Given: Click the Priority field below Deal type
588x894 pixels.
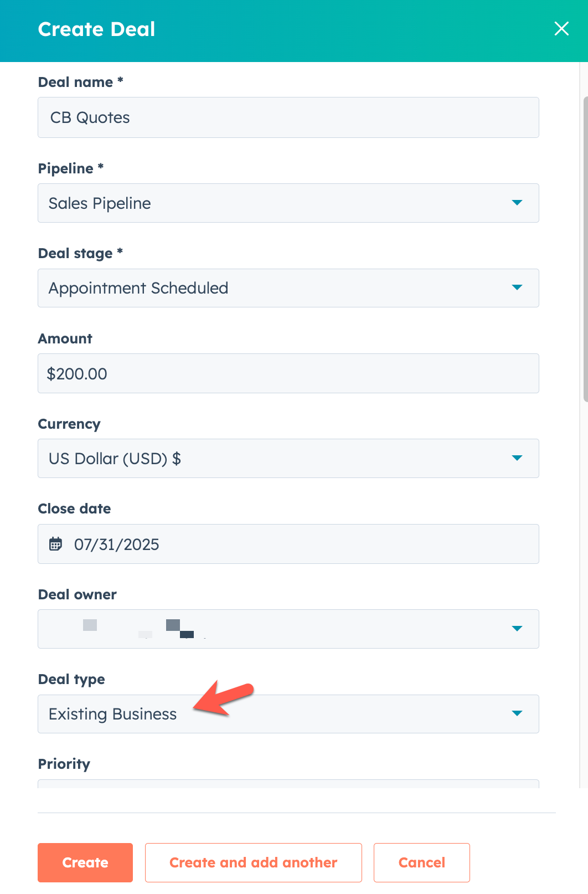Looking at the screenshot, I should coord(288,783).
